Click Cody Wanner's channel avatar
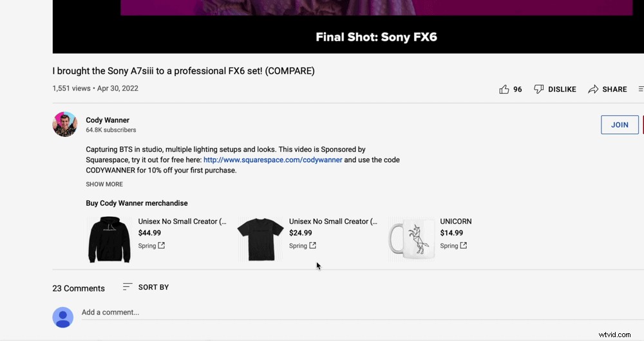The image size is (644, 341). tap(64, 124)
